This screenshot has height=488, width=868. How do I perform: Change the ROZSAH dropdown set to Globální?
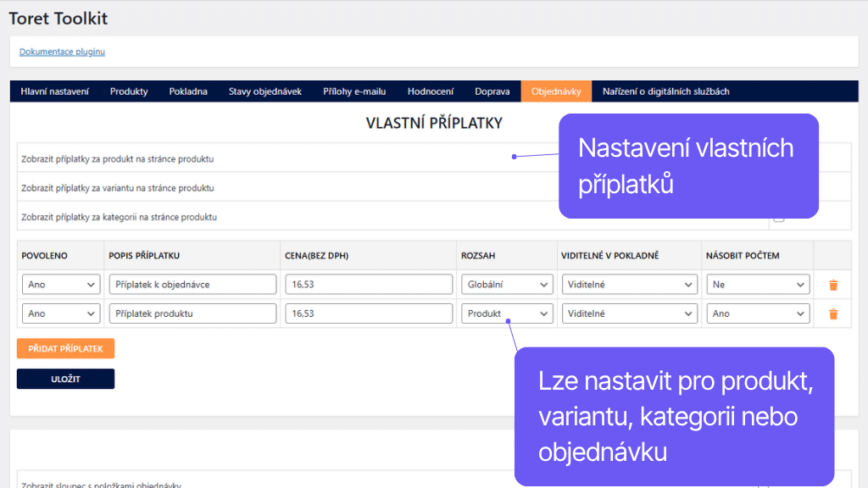coord(506,284)
